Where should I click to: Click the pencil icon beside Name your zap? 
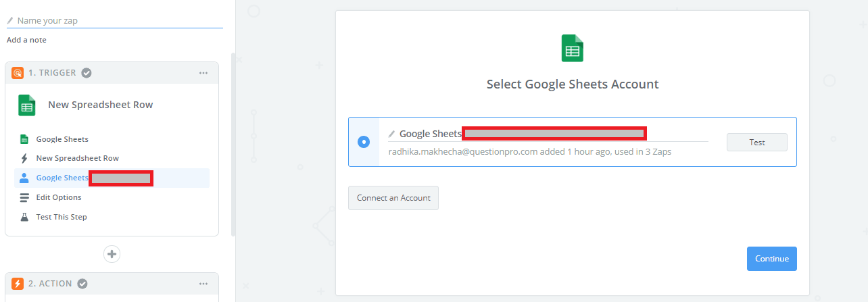click(x=10, y=20)
